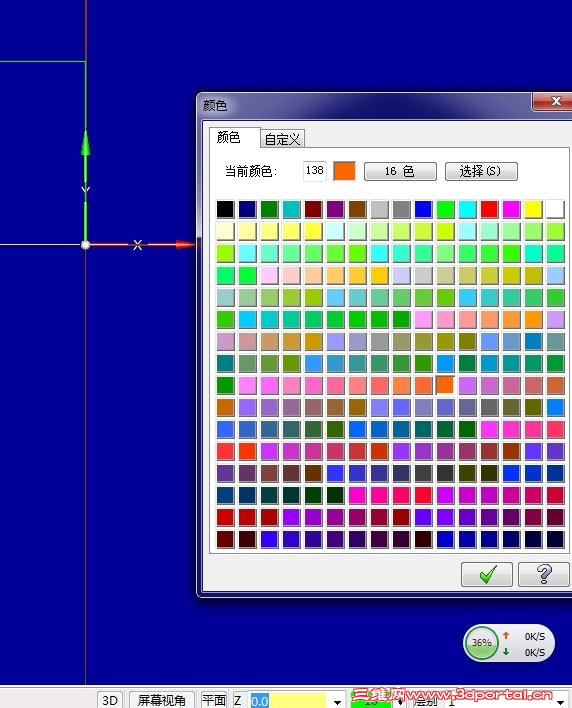572x708 pixels.
Task: Click the orange current color preview swatch
Action: click(344, 171)
